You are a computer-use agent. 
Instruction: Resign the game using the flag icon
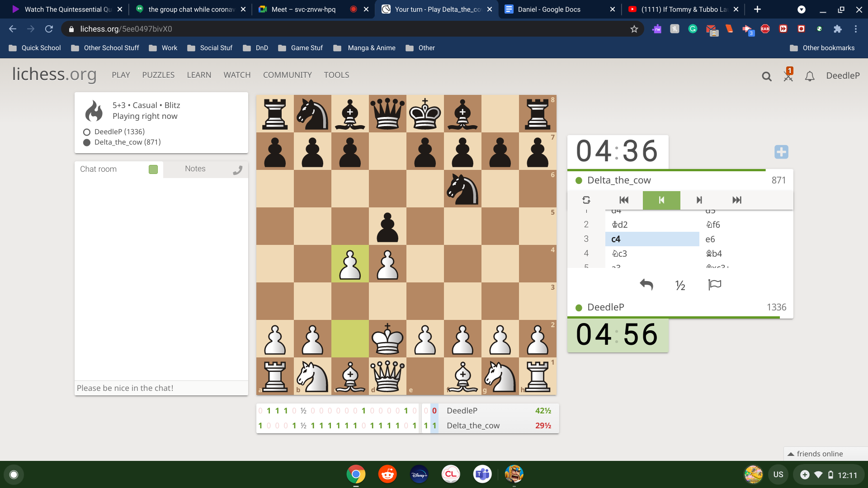(x=714, y=285)
